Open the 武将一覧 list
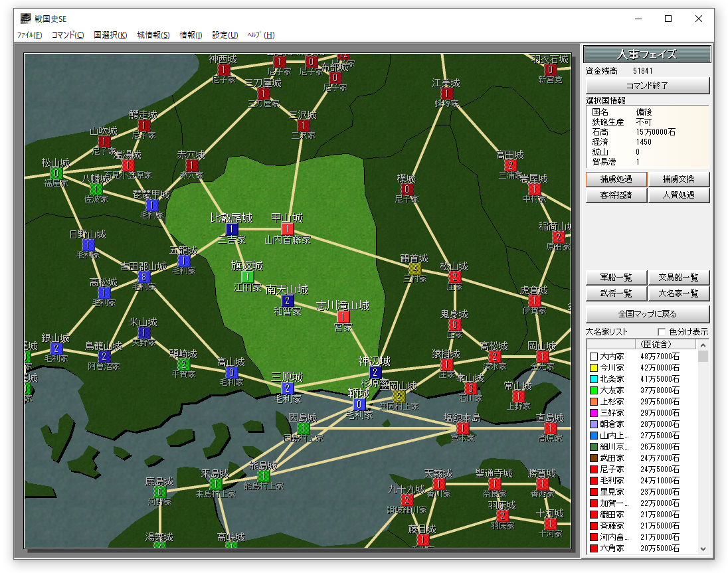The width and height of the screenshot is (728, 573). click(x=616, y=293)
